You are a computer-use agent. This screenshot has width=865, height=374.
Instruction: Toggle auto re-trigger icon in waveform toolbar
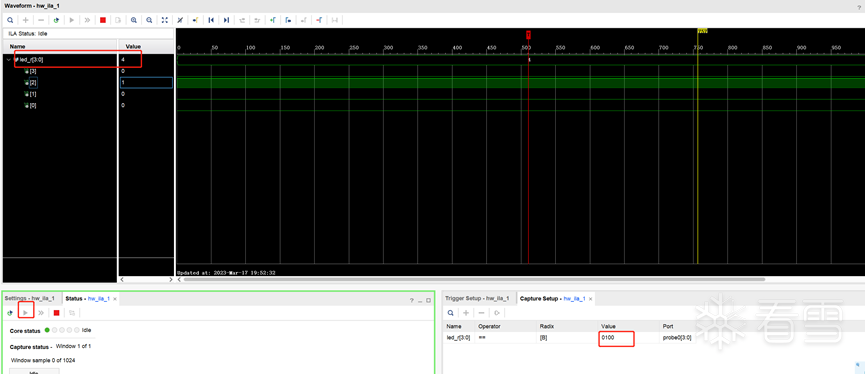(56, 20)
